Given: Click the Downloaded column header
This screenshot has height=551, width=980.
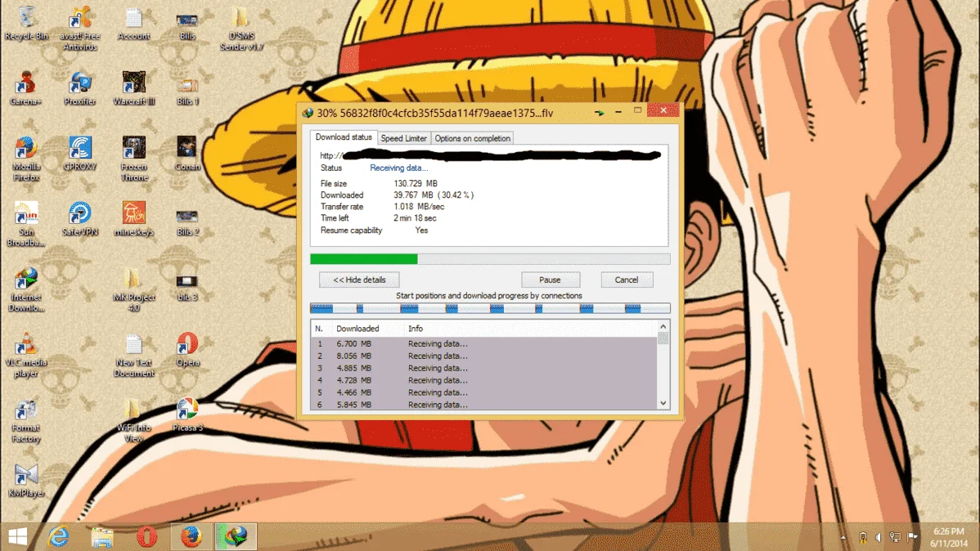Looking at the screenshot, I should click(357, 329).
